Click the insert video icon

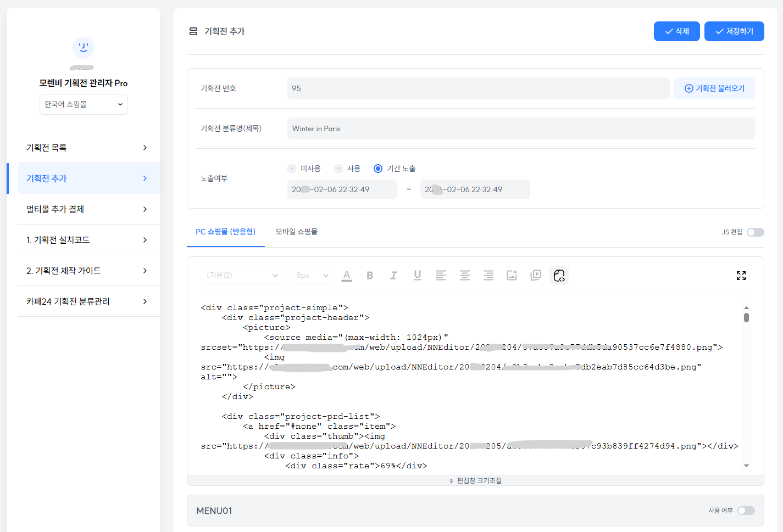[536, 276]
